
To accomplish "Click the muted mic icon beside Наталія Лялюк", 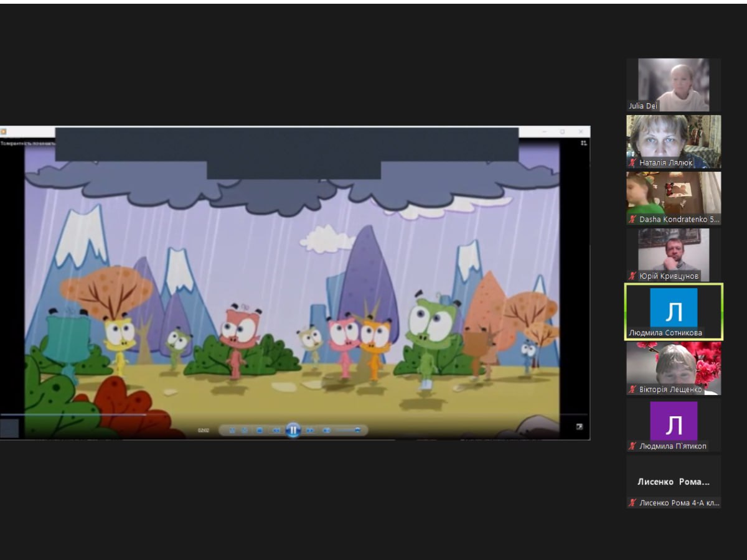I will pos(632,163).
